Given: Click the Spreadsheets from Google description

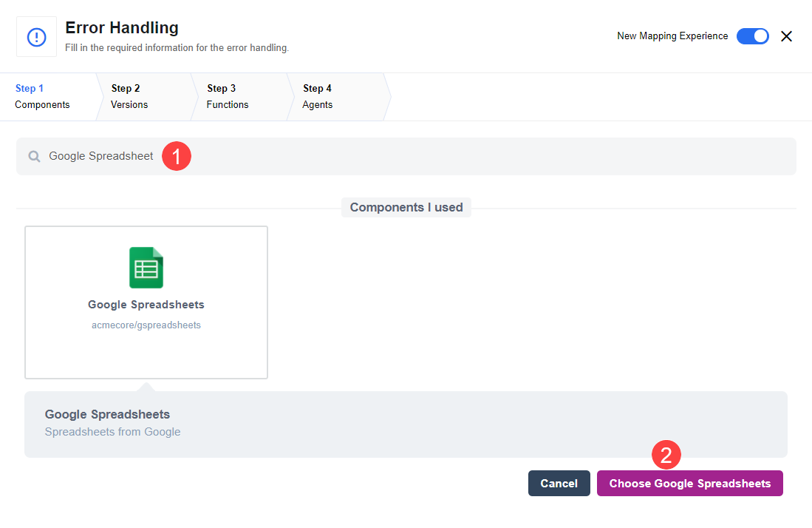Looking at the screenshot, I should (112, 432).
